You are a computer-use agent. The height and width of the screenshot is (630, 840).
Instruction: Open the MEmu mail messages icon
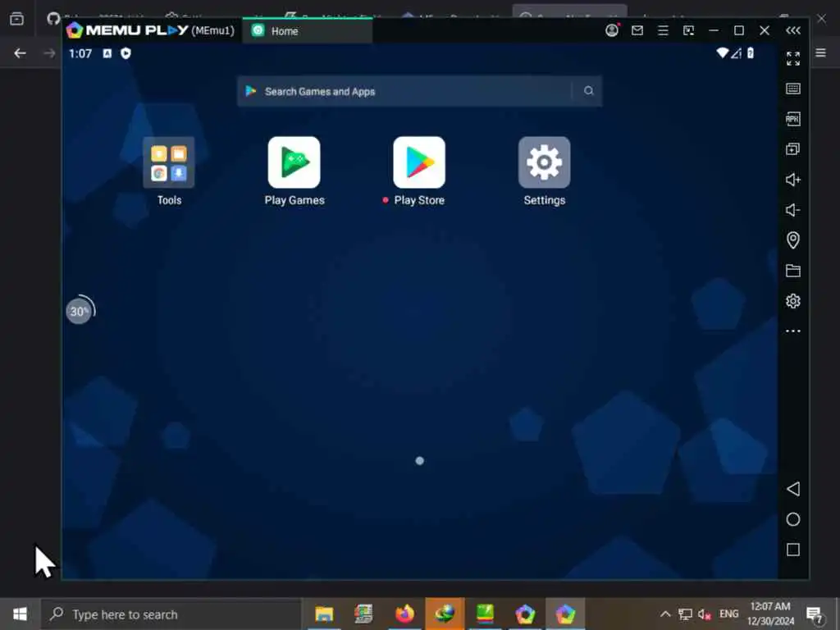637,30
